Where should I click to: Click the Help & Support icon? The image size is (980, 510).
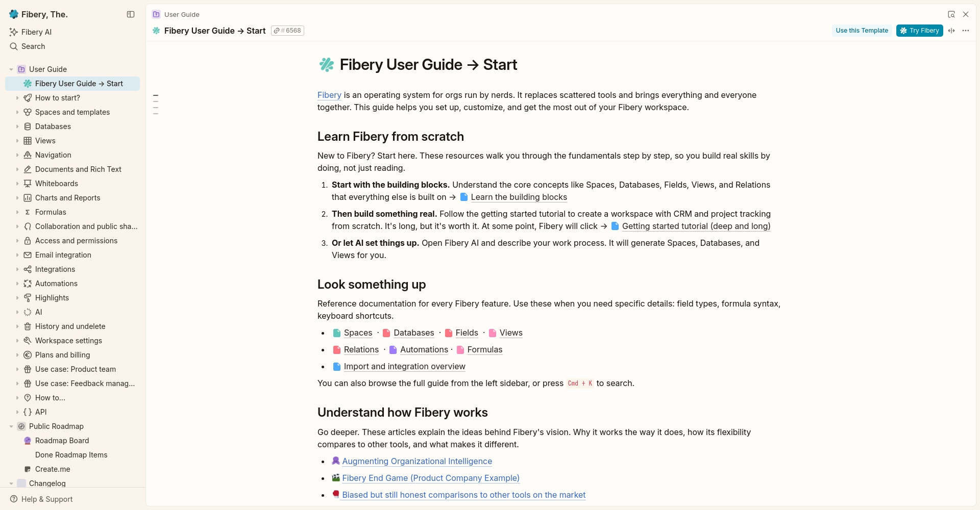(x=14, y=499)
